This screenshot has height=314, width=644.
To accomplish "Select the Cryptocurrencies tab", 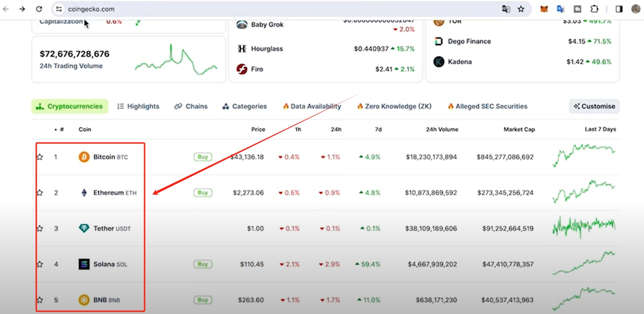I will [70, 106].
